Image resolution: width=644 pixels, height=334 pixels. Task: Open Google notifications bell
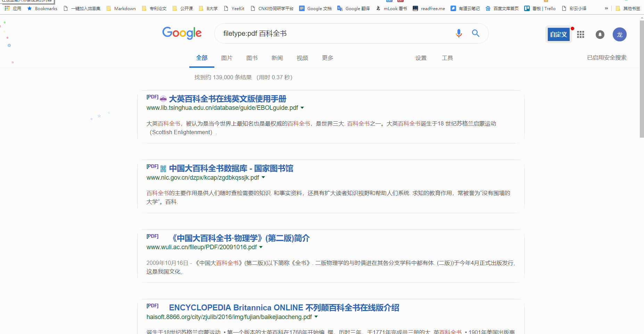pos(600,34)
